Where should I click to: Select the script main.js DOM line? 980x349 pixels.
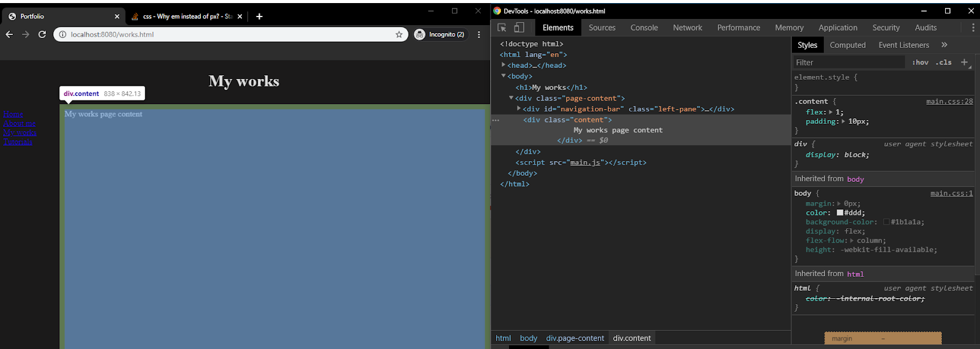pos(581,162)
